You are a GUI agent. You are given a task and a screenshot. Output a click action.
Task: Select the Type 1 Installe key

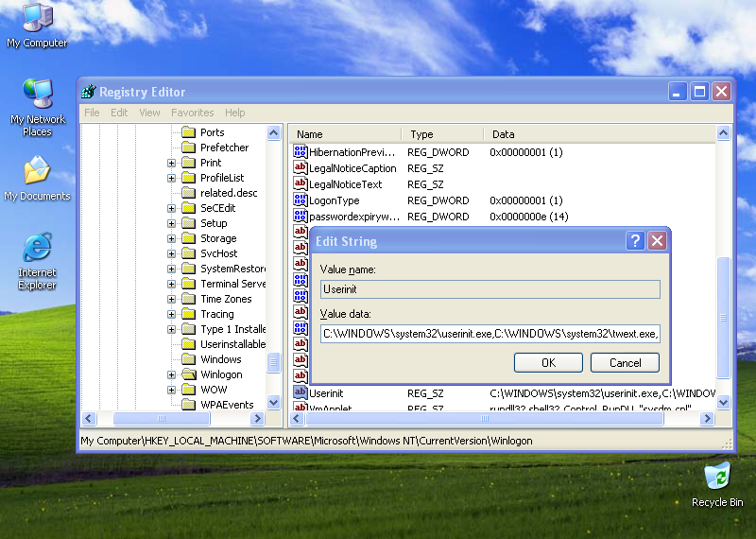pyautogui.click(x=233, y=329)
